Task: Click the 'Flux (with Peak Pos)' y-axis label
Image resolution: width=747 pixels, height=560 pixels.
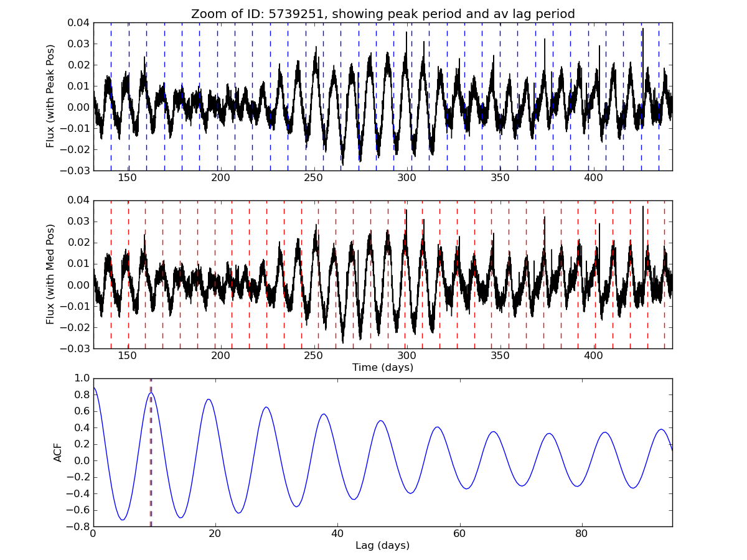Action: tap(51, 96)
